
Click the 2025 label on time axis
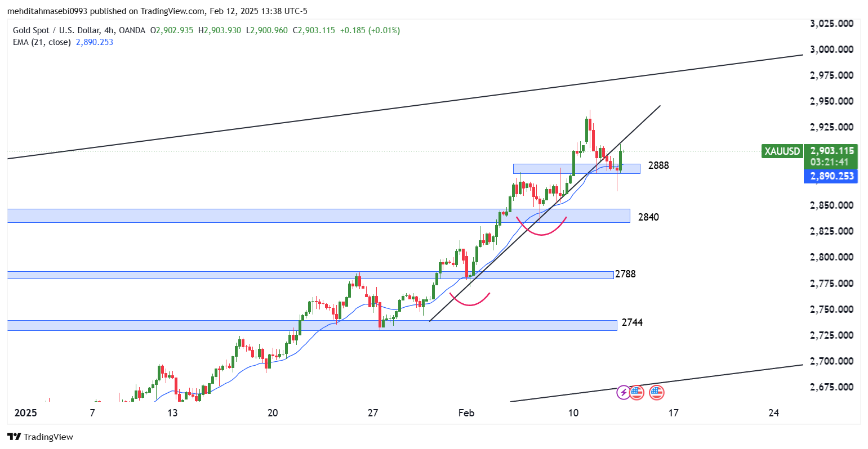tap(25, 413)
